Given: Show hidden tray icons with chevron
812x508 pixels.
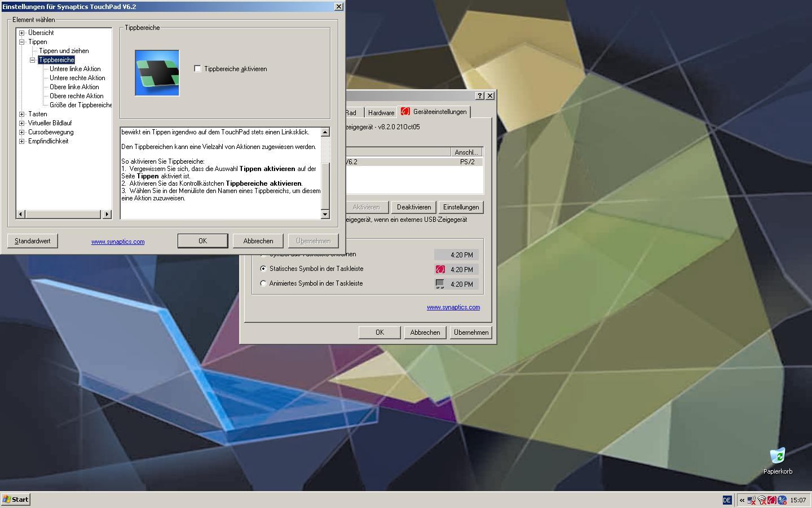Looking at the screenshot, I should coord(742,500).
